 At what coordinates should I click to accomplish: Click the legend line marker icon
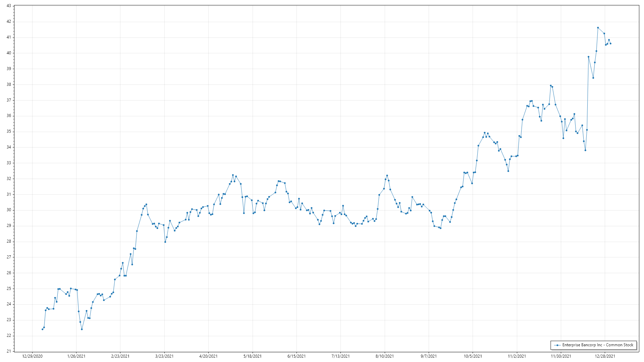point(557,345)
